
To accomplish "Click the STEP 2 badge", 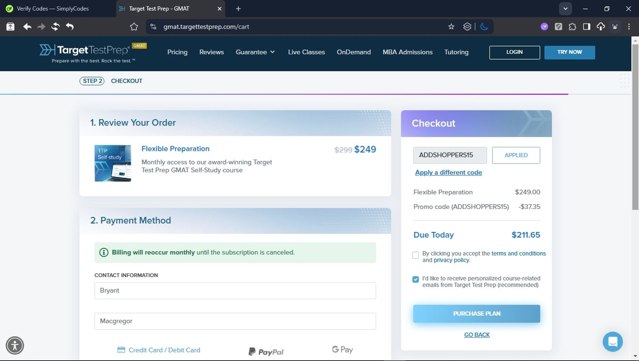I will (92, 81).
